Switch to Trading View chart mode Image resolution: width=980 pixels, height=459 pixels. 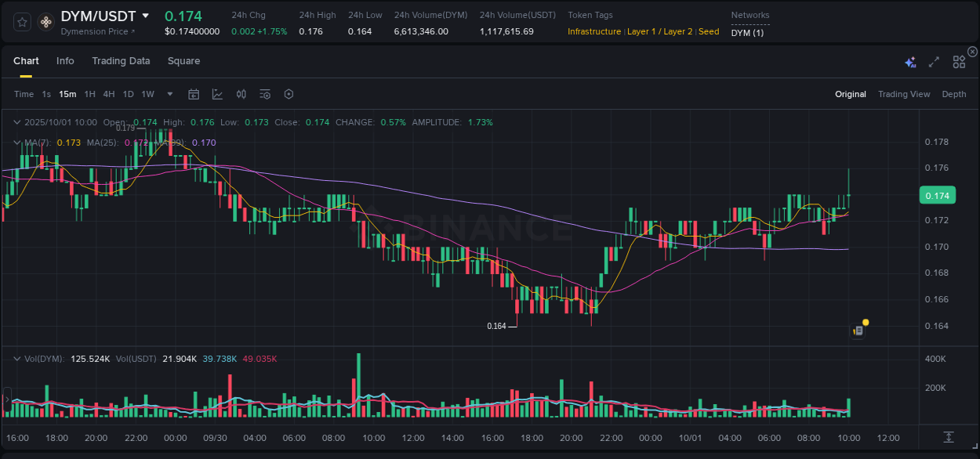point(904,94)
